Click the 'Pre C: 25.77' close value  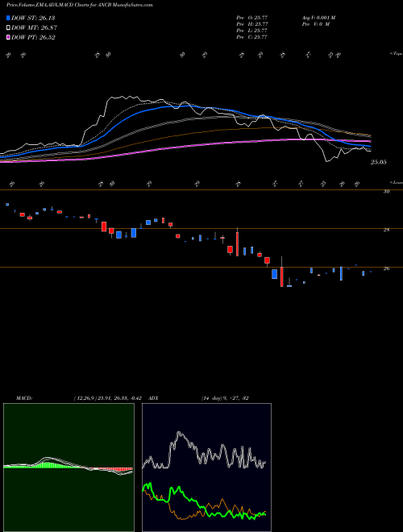[252, 37]
